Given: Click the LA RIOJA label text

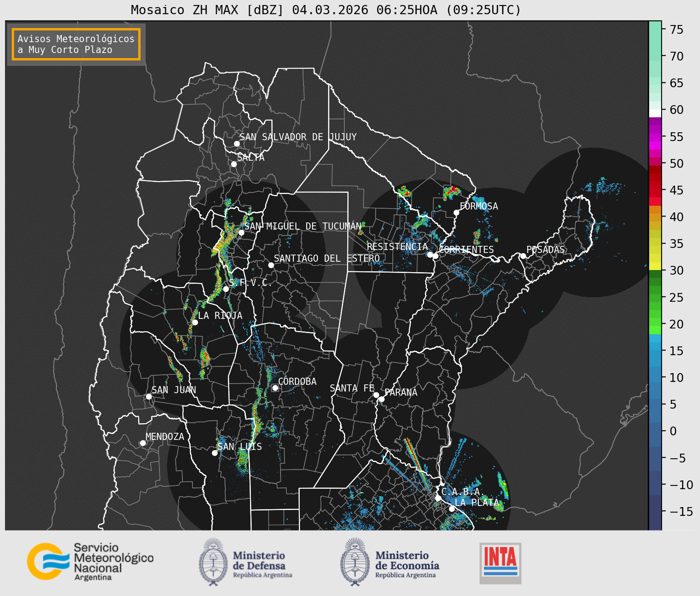Looking at the screenshot, I should [x=220, y=316].
